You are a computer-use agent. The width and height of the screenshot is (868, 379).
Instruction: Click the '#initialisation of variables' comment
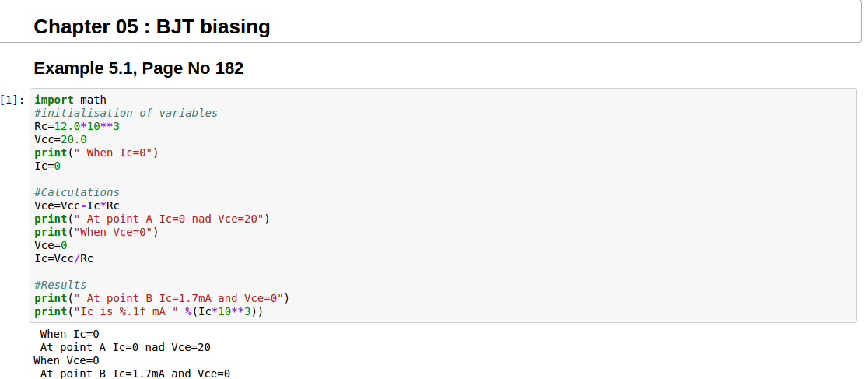(126, 113)
